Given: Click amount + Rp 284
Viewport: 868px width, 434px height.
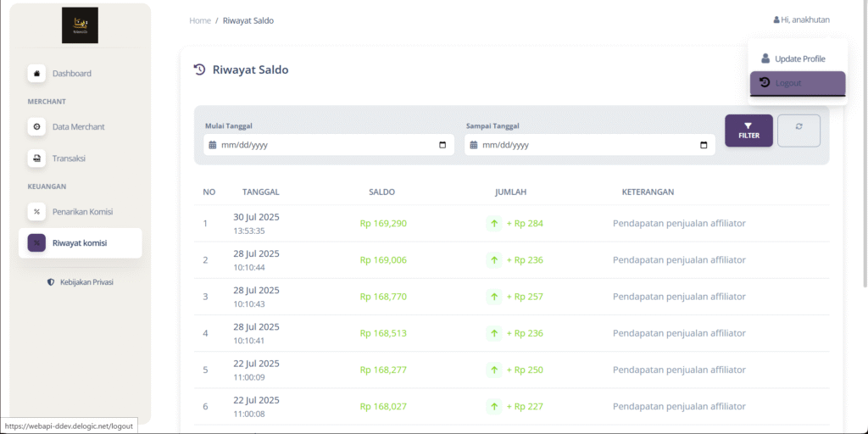Looking at the screenshot, I should 525,224.
